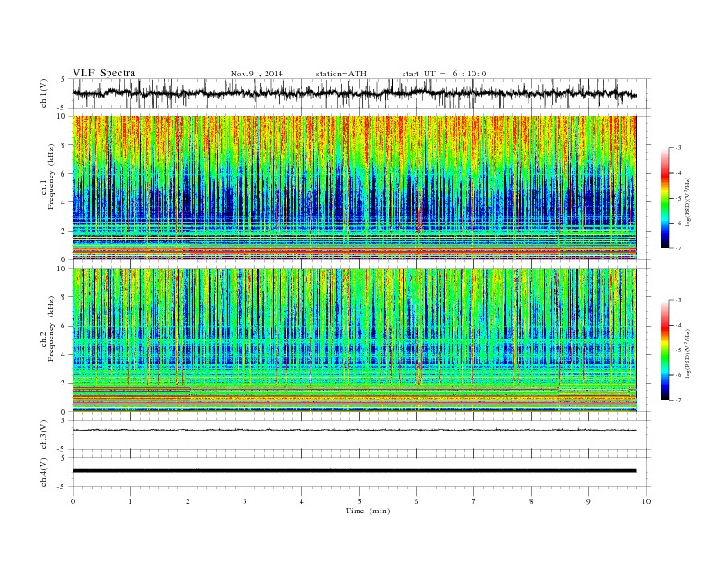Click the upper colorbar "log(PSD)(V²/Hz)" label

[688, 201]
